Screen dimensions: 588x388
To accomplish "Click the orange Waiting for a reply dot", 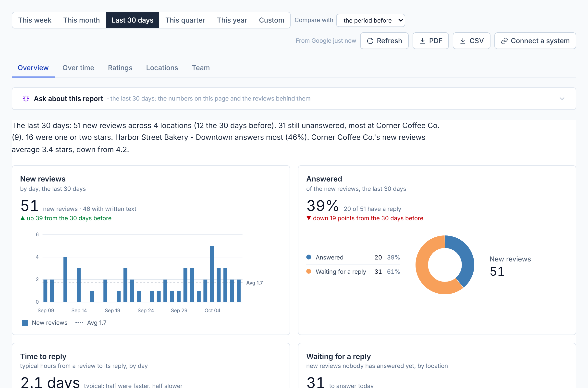I will click(309, 272).
